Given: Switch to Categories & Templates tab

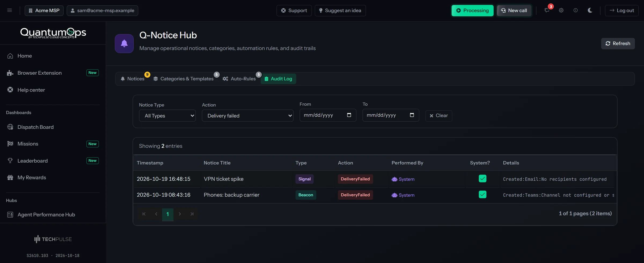Looking at the screenshot, I should point(184,79).
